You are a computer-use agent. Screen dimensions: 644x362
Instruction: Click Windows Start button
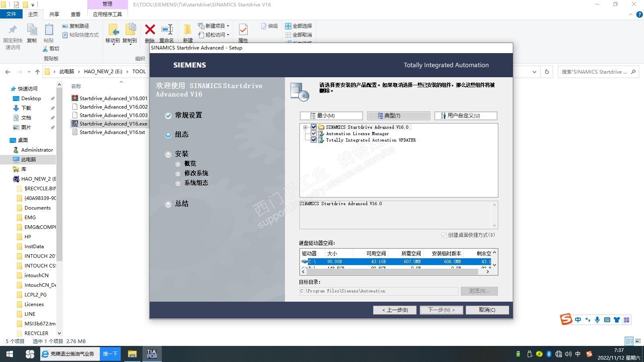[x=10, y=354]
